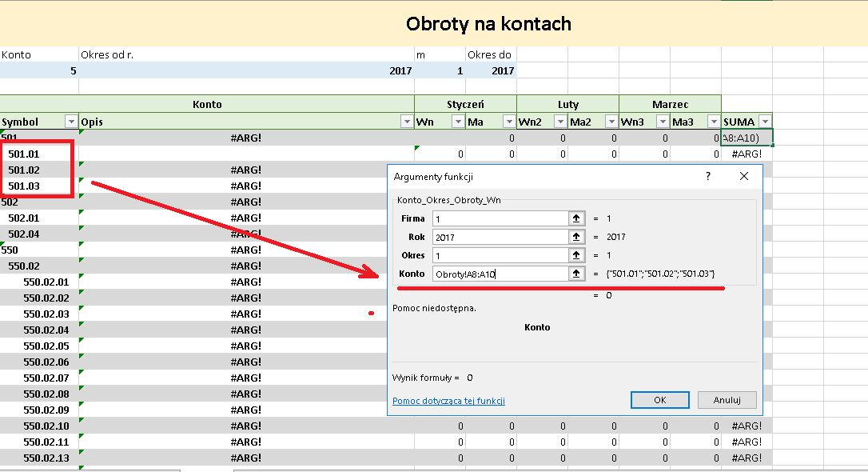Image resolution: width=868 pixels, height=472 pixels.
Task: Click into the Konto argument input field
Action: pyautogui.click(x=500, y=274)
